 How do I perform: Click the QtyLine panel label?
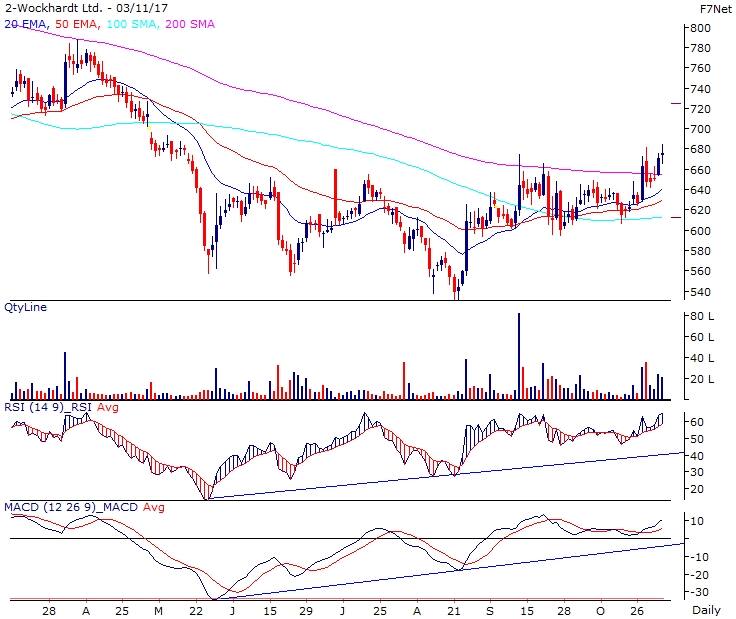pyautogui.click(x=27, y=307)
